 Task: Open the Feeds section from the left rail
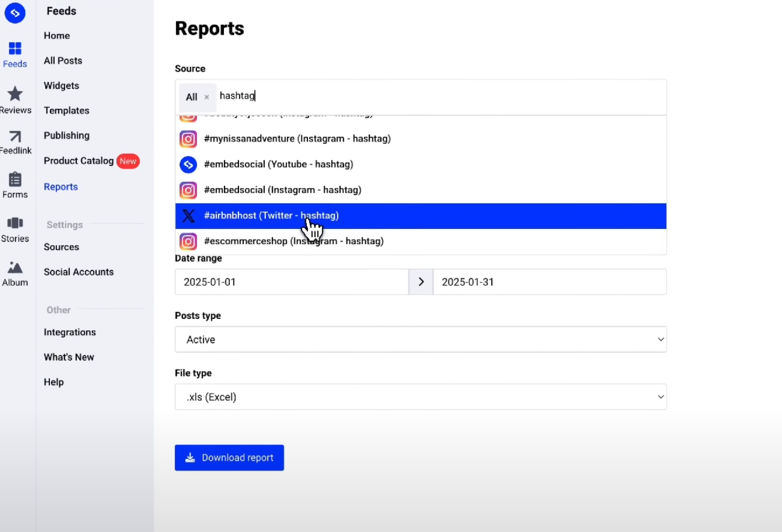(x=15, y=53)
